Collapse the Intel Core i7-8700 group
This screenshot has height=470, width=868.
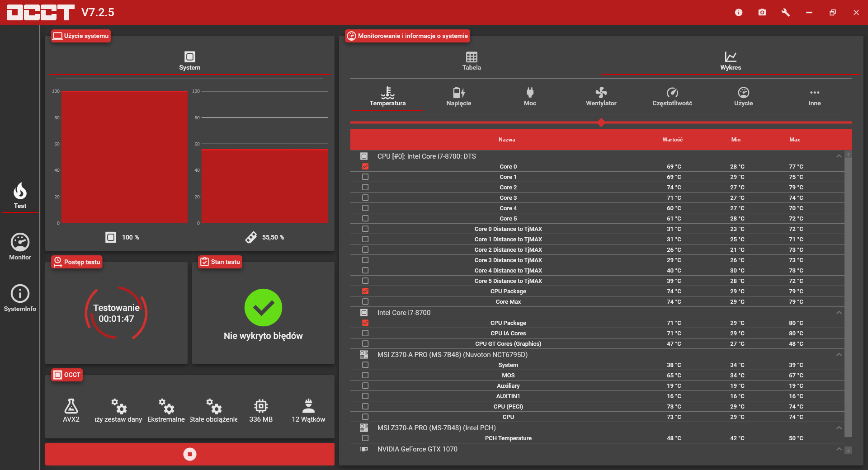point(839,313)
